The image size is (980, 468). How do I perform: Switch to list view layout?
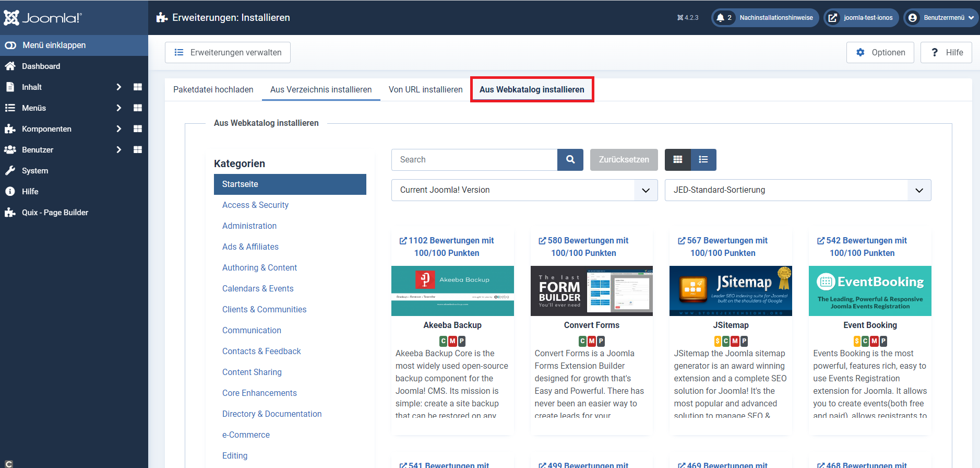(x=703, y=160)
